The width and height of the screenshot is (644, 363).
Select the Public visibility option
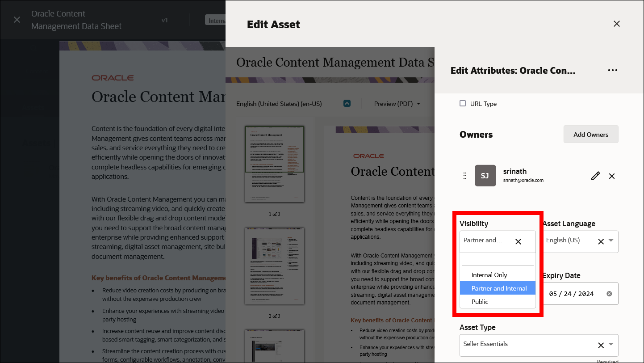tap(480, 302)
